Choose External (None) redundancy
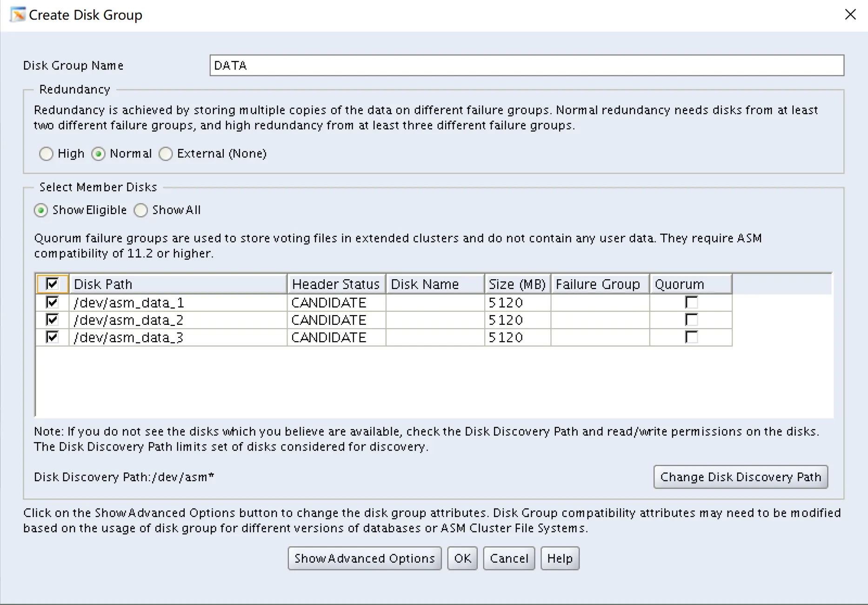The height and width of the screenshot is (605, 868). 166,154
